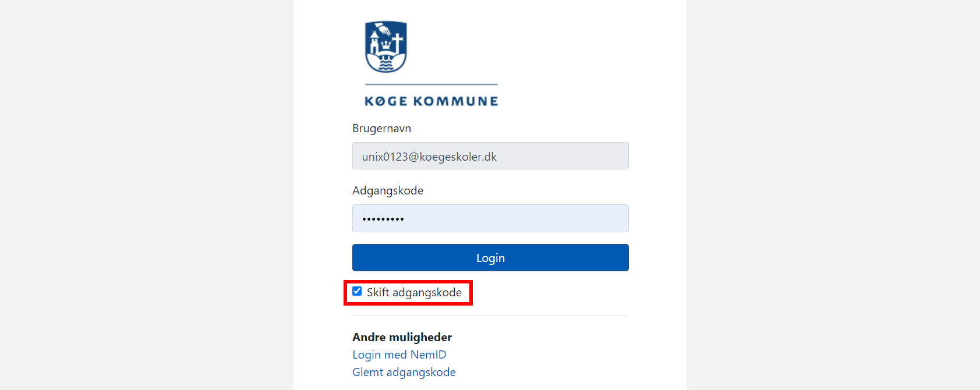Click the KØGE KOMMUNE wordmark text

(431, 101)
